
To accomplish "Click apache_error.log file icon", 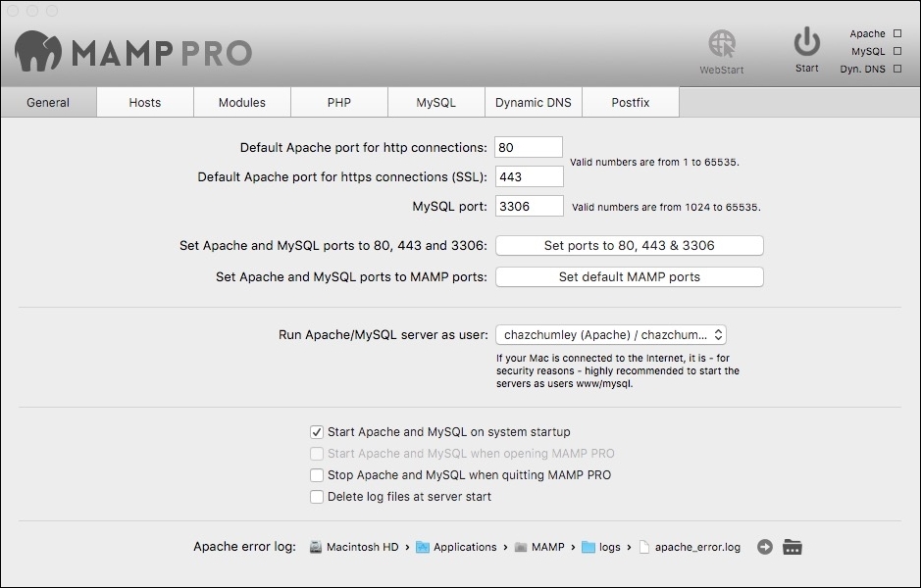I will [x=644, y=547].
